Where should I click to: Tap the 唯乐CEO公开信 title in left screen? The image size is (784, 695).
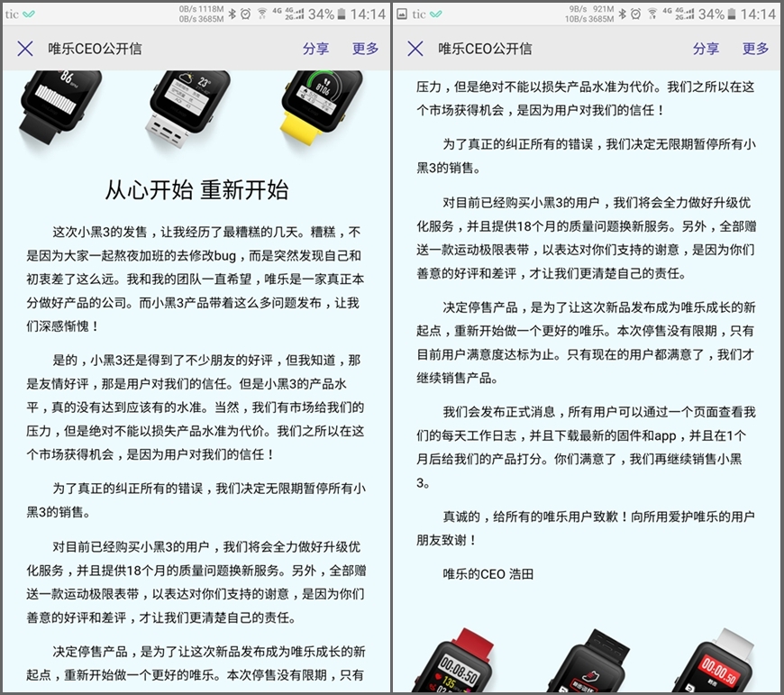[95, 49]
